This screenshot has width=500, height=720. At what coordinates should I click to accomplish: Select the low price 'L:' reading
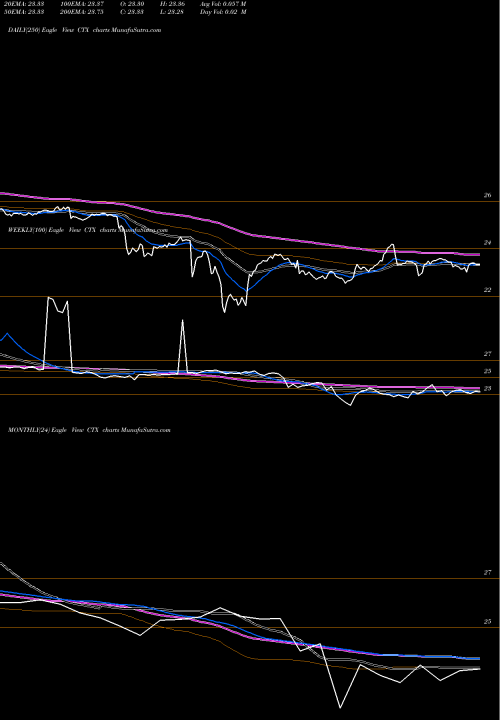172,12
